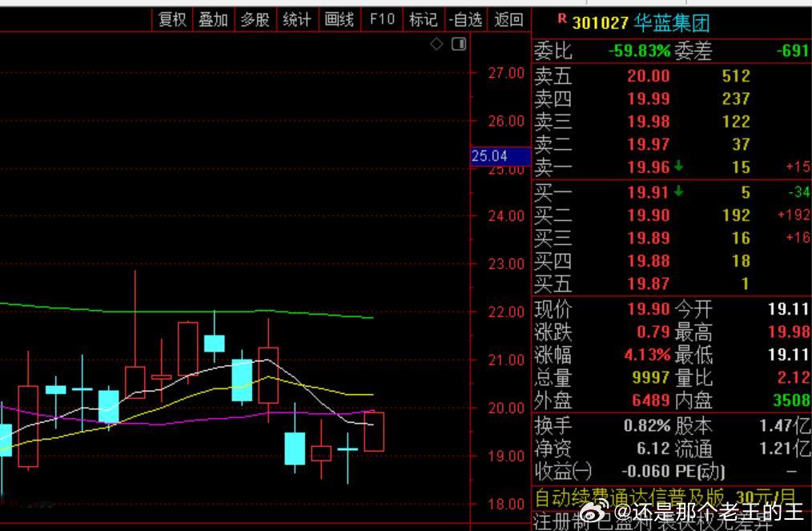Open the 叠加 overlay option

coord(213,20)
